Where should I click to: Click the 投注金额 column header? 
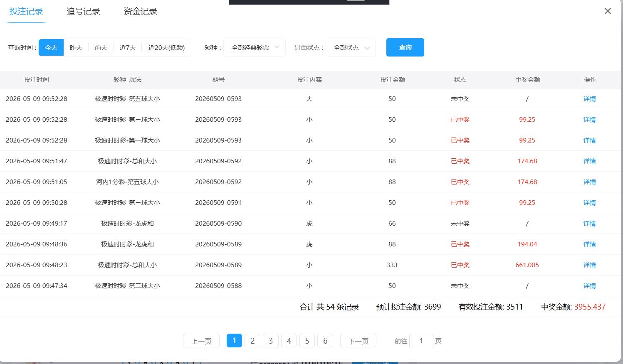pos(392,79)
